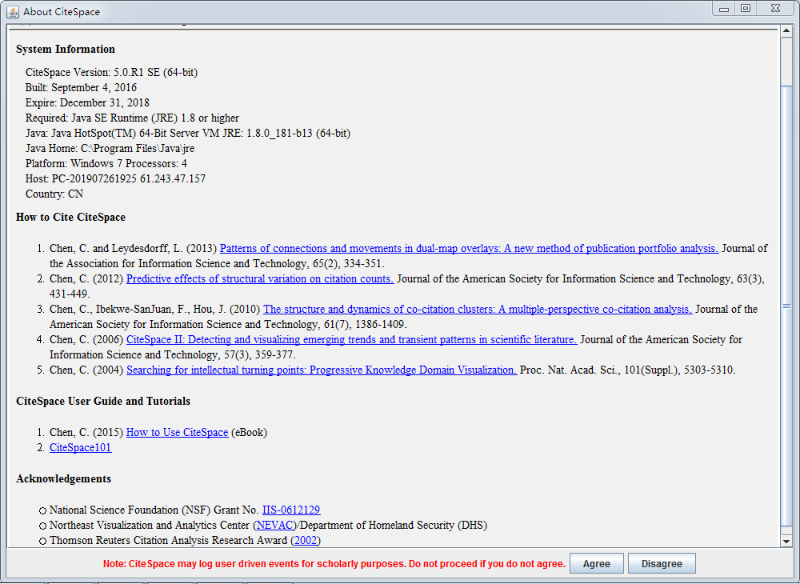
Task: Close the About CiteSpace window
Action: click(x=776, y=9)
